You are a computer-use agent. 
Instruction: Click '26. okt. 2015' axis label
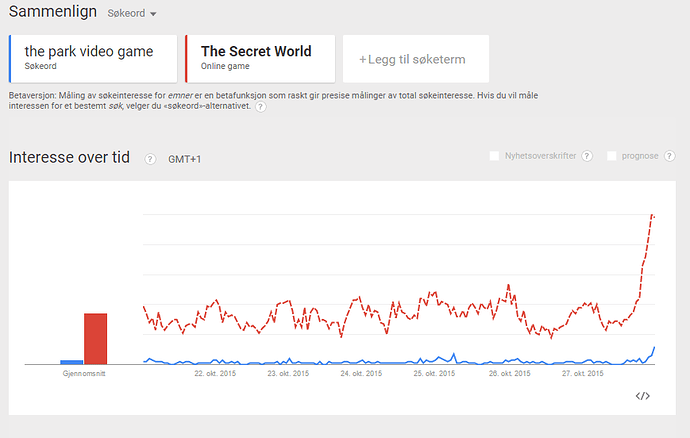tap(509, 373)
